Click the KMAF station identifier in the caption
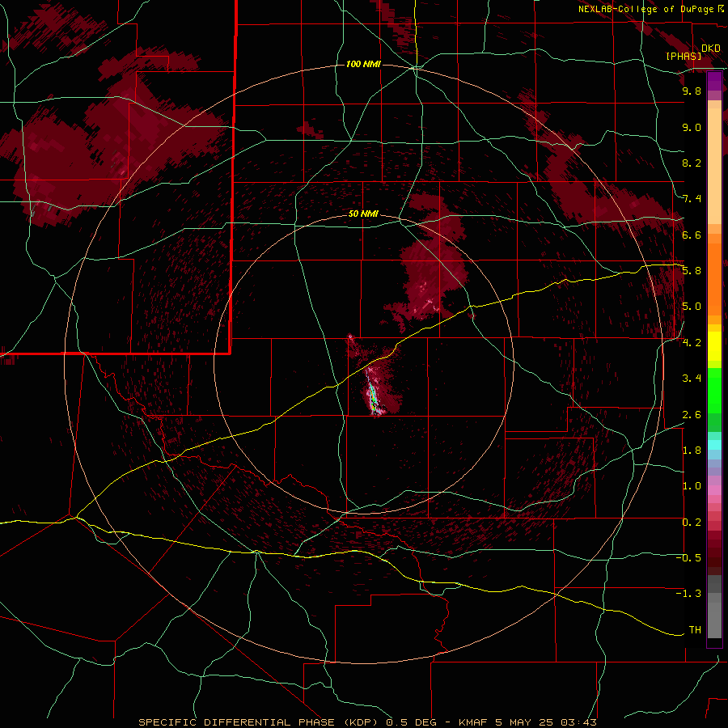This screenshot has height=728, width=728. 475,722
